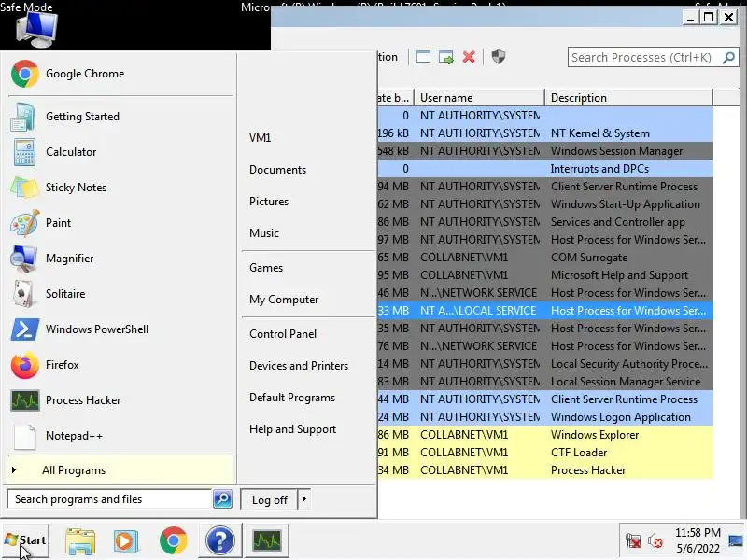Expand All Programs list
Viewport: 747px width, 560px height.
[x=120, y=470]
